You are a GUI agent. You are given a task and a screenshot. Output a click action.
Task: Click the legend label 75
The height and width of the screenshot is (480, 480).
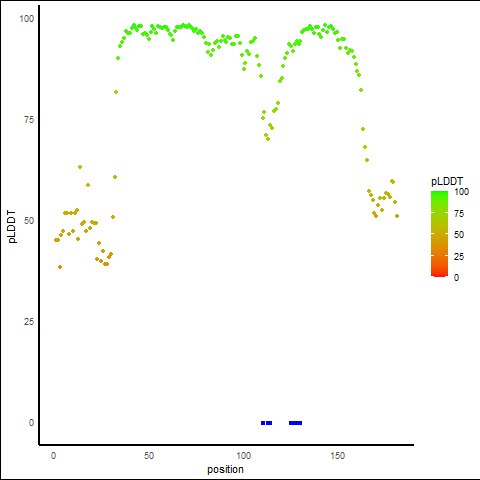click(459, 214)
